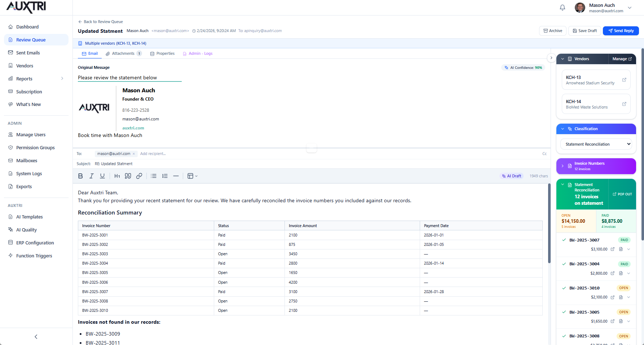Image resolution: width=644 pixels, height=345 pixels.
Task: Click the Send Reply button
Action: pos(621,31)
